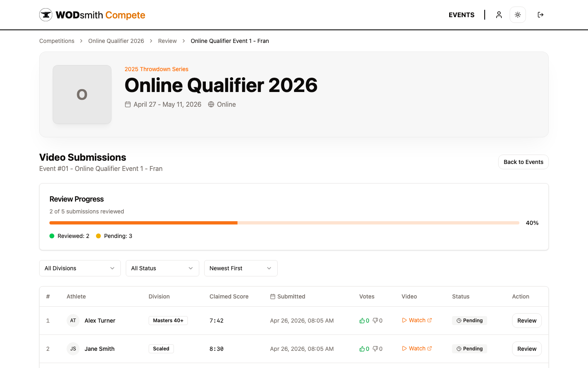Click the Masters 40+ division badge
The height and width of the screenshot is (368, 588).
pos(168,321)
